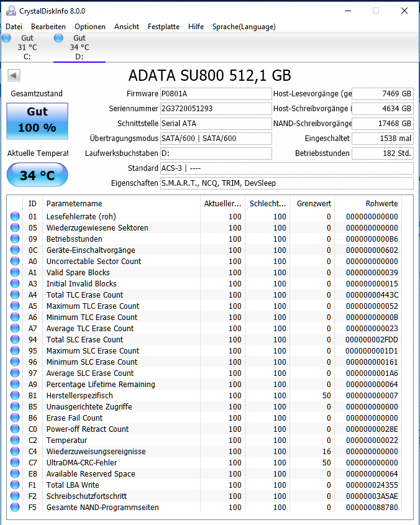Open the Optionen menu
The height and width of the screenshot is (525, 420).
(x=89, y=27)
